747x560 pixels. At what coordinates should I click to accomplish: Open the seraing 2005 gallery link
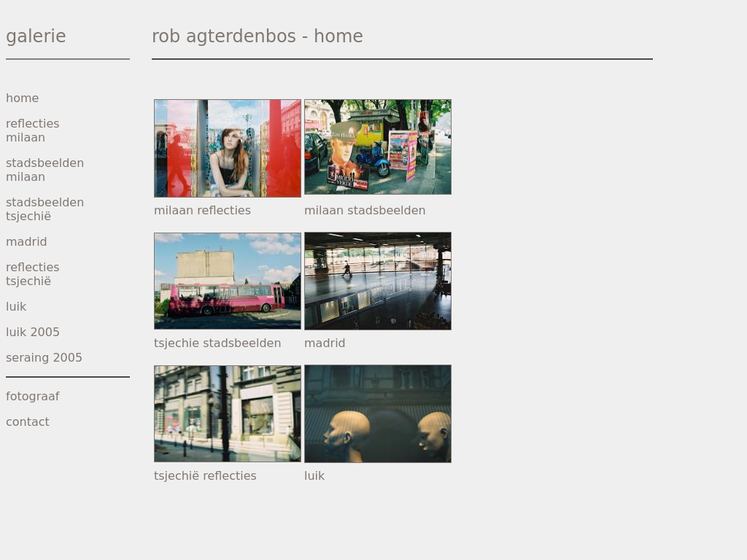pos(44,357)
